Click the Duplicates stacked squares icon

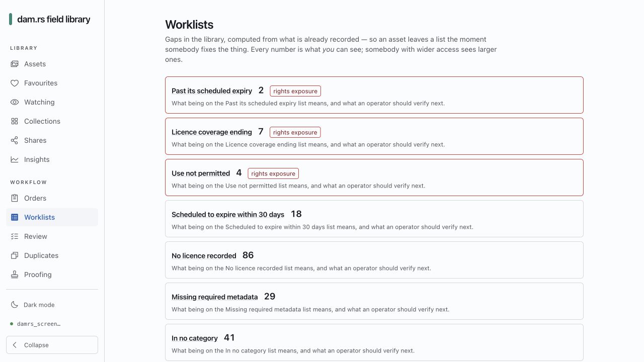(x=15, y=255)
